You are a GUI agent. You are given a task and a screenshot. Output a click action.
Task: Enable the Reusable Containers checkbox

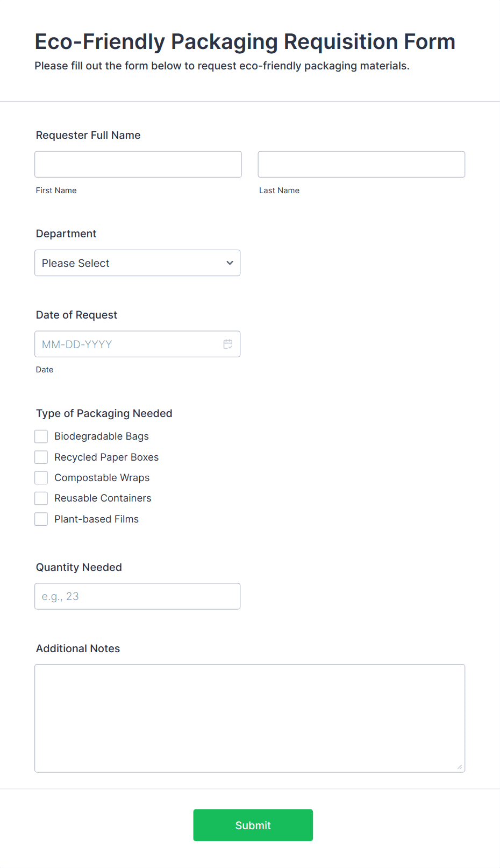pyautogui.click(x=41, y=498)
